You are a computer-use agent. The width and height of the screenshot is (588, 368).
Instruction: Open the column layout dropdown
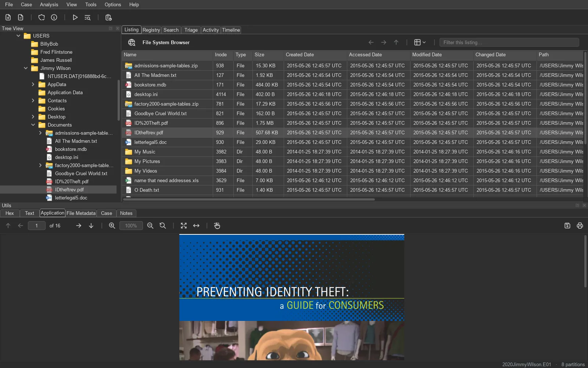pyautogui.click(x=420, y=42)
